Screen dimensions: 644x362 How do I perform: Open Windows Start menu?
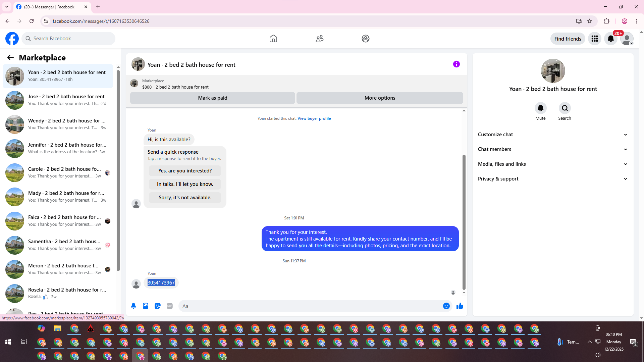pyautogui.click(x=8, y=342)
